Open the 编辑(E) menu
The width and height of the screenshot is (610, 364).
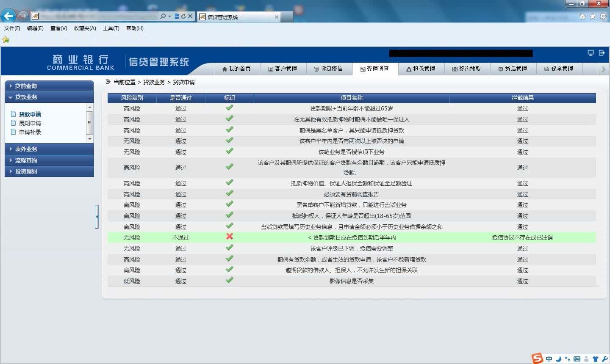35,28
